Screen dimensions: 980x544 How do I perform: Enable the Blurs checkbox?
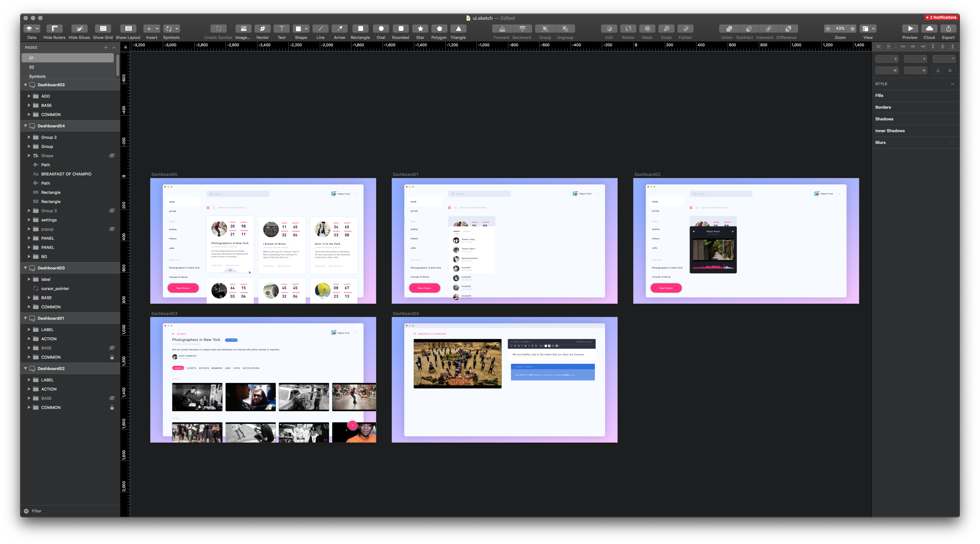952,142
